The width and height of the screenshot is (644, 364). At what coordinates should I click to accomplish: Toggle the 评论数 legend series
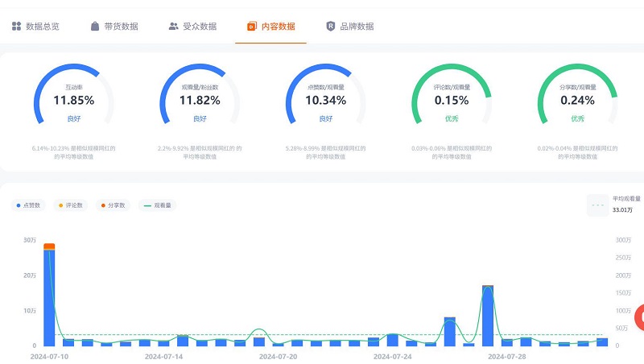coord(70,205)
